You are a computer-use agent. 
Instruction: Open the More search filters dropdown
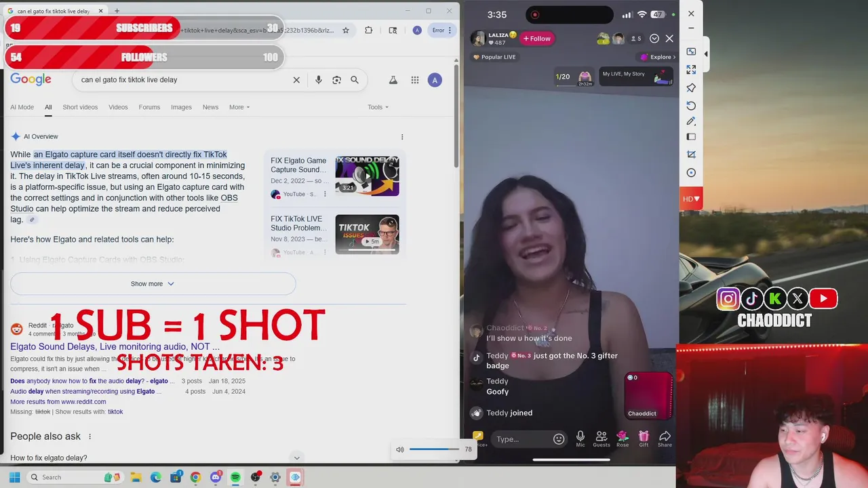coord(239,107)
